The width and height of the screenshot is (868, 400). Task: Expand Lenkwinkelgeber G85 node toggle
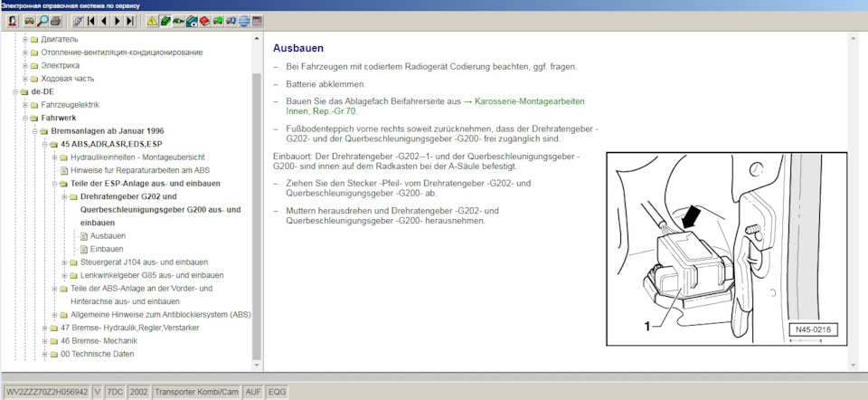pyautogui.click(x=65, y=275)
